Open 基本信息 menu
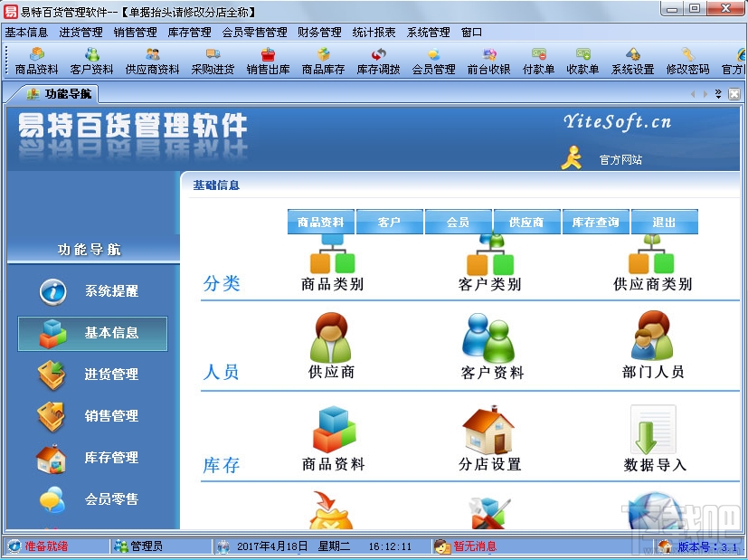The image size is (748, 560). click(26, 33)
